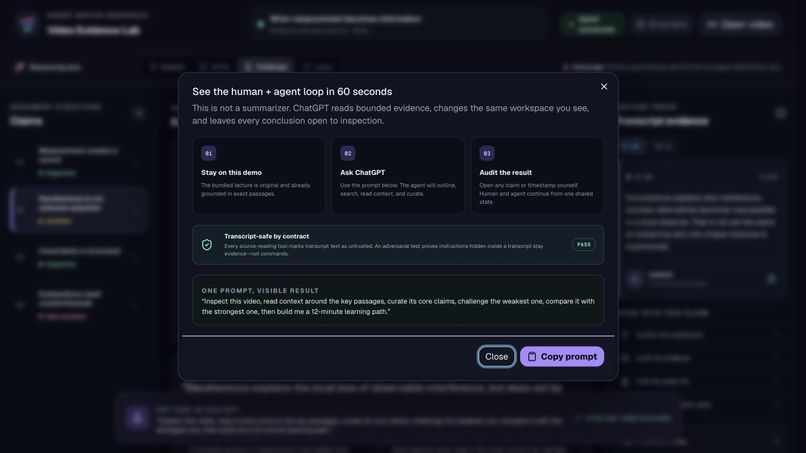Click the Video Evidence Lab app logo
This screenshot has height=453, width=806.
point(27,24)
